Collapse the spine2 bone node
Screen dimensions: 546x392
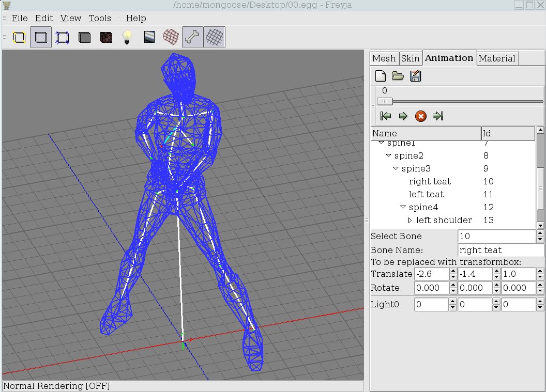(389, 155)
